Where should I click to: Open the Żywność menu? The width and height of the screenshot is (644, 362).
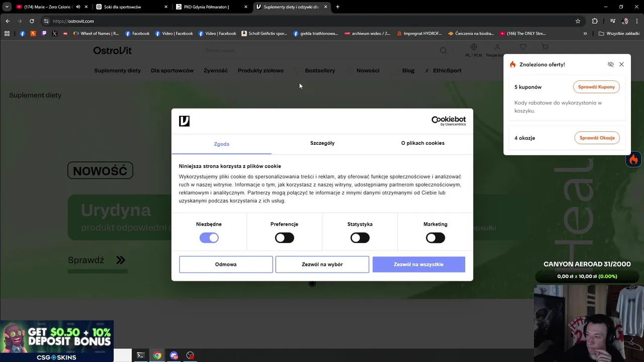coord(216,70)
